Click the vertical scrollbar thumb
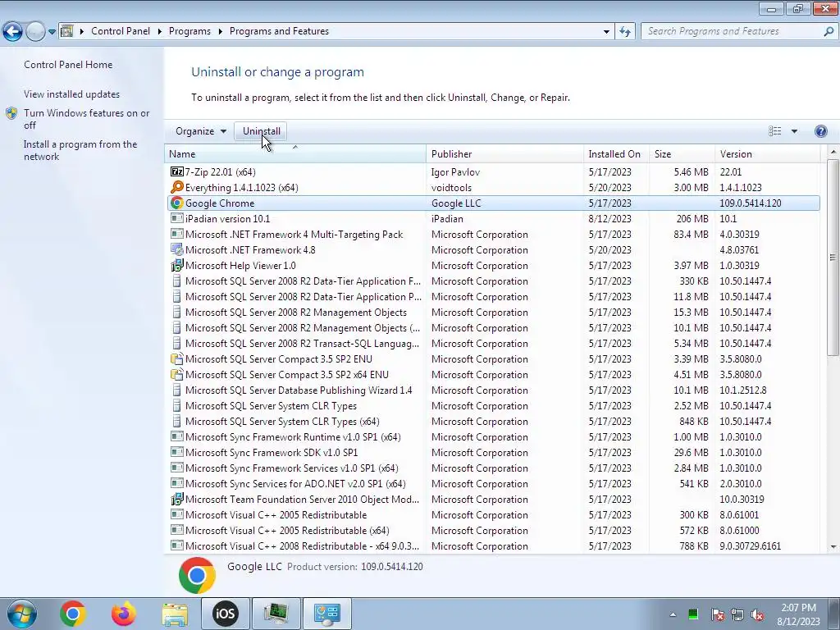Viewport: 840px width, 630px height. (x=833, y=258)
